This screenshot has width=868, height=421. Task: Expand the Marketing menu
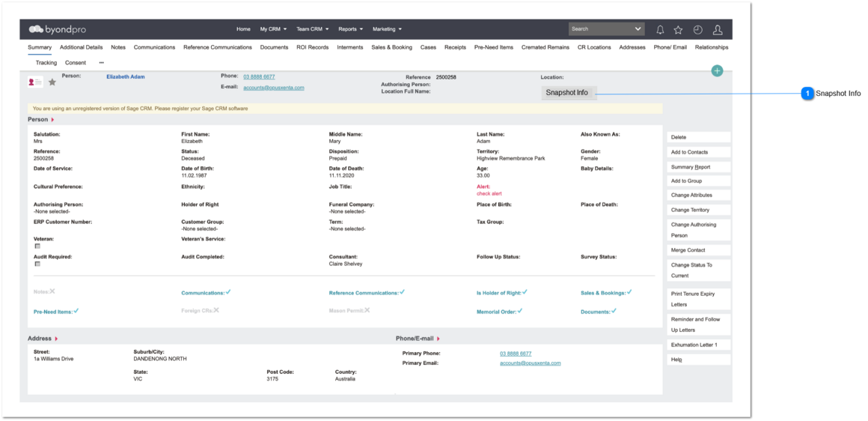point(388,28)
